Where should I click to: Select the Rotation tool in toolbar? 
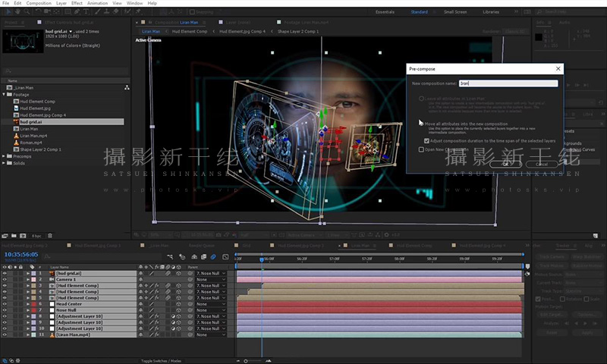point(39,11)
